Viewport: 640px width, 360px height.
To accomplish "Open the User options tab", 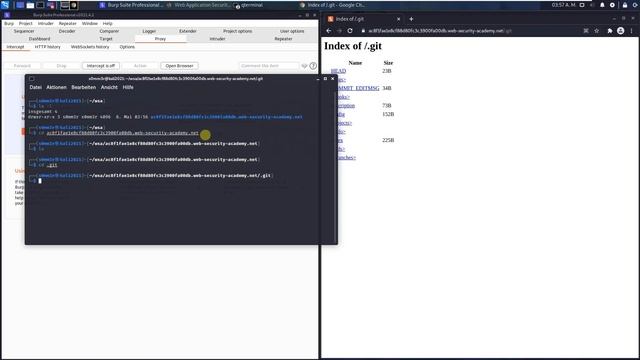I will click(x=292, y=31).
